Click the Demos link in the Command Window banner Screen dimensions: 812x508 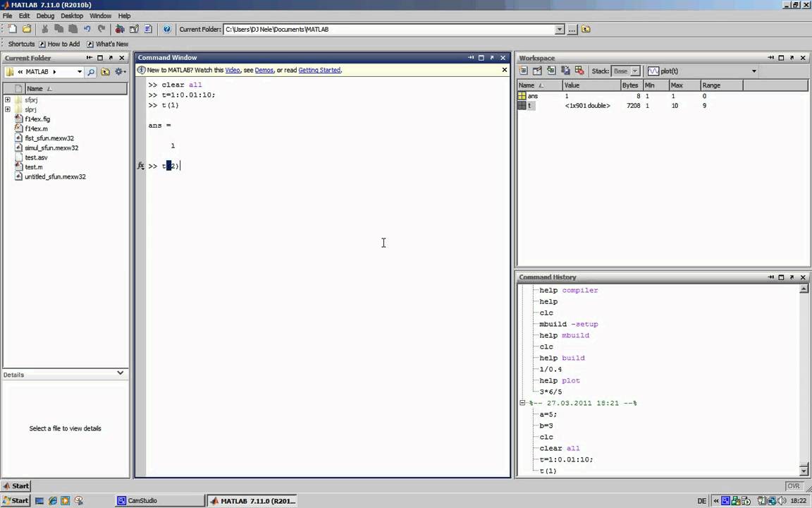(264, 70)
